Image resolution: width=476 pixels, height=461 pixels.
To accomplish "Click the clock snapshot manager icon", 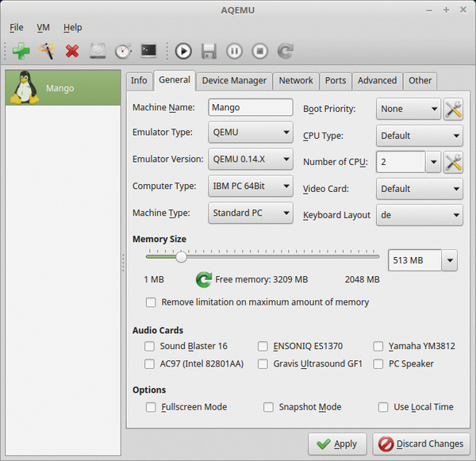I will coord(123,51).
